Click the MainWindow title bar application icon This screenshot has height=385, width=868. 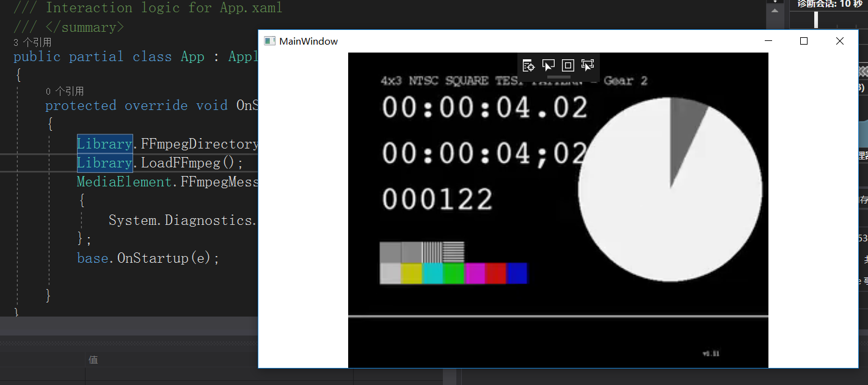[x=269, y=41]
